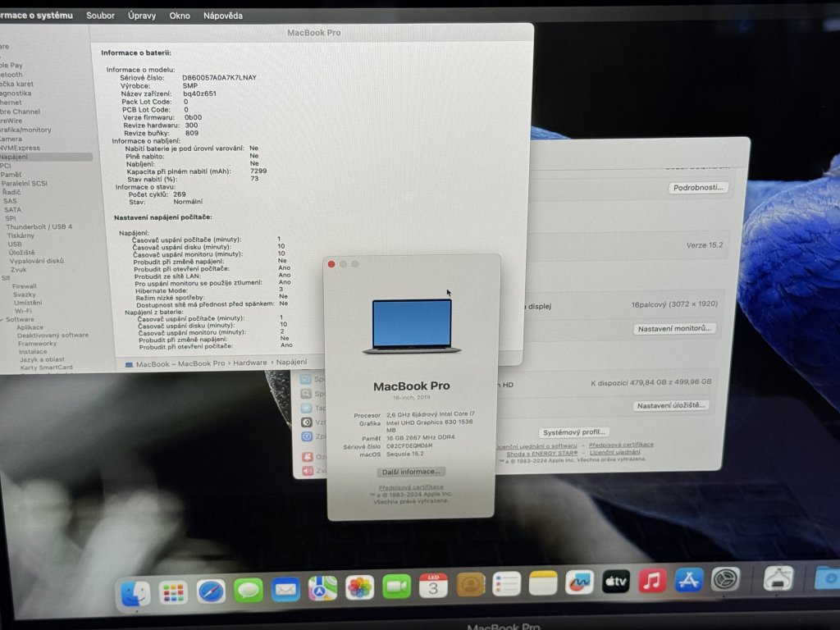Select SATA in the sidebar

pyautogui.click(x=13, y=209)
